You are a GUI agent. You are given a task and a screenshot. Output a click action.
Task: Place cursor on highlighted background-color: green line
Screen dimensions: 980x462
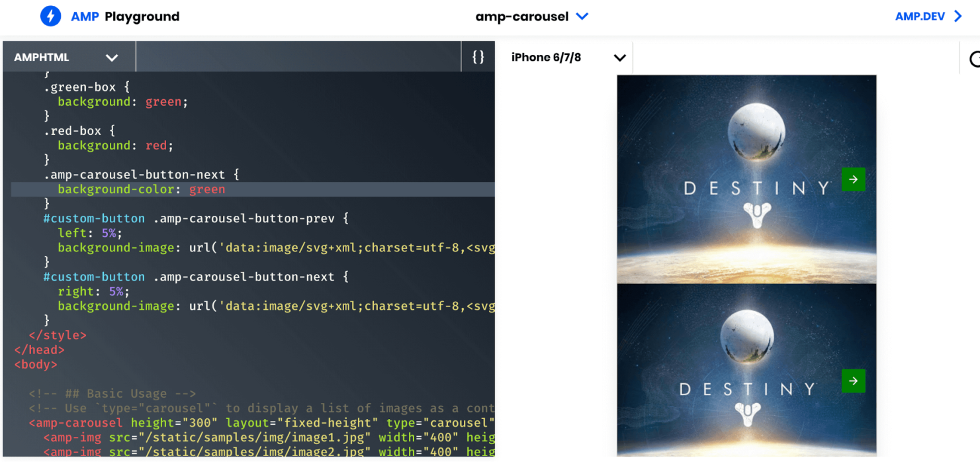[x=253, y=189]
